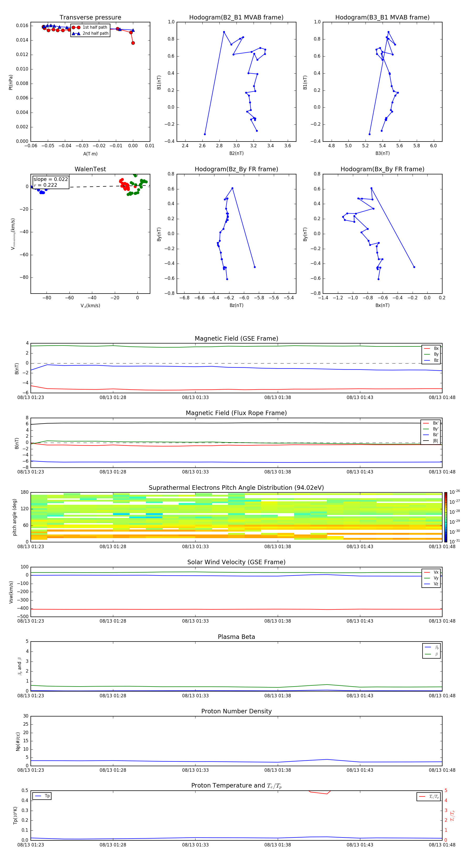Click the 'Bx(nT)' x-axis label

pyautogui.click(x=382, y=305)
